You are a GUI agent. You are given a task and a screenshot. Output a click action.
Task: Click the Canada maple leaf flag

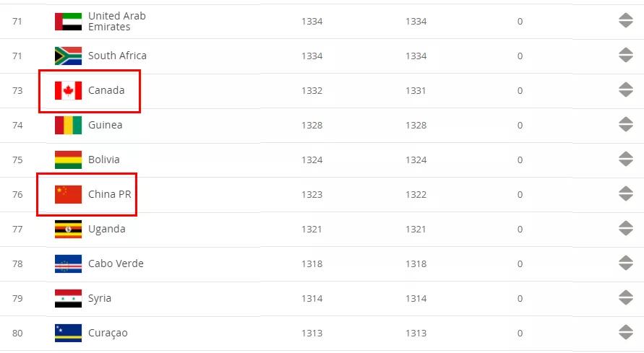(68, 90)
